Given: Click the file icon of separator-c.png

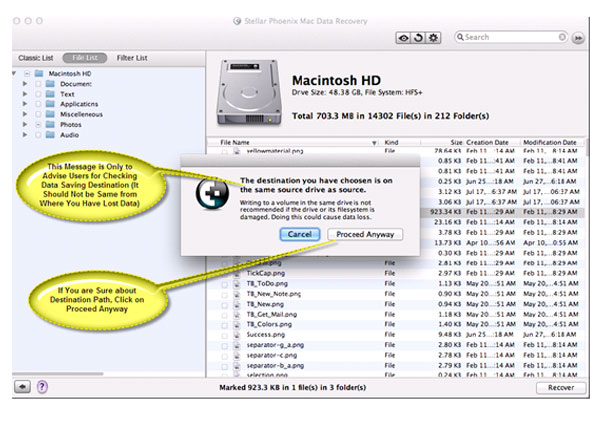Looking at the screenshot, I should 237,356.
